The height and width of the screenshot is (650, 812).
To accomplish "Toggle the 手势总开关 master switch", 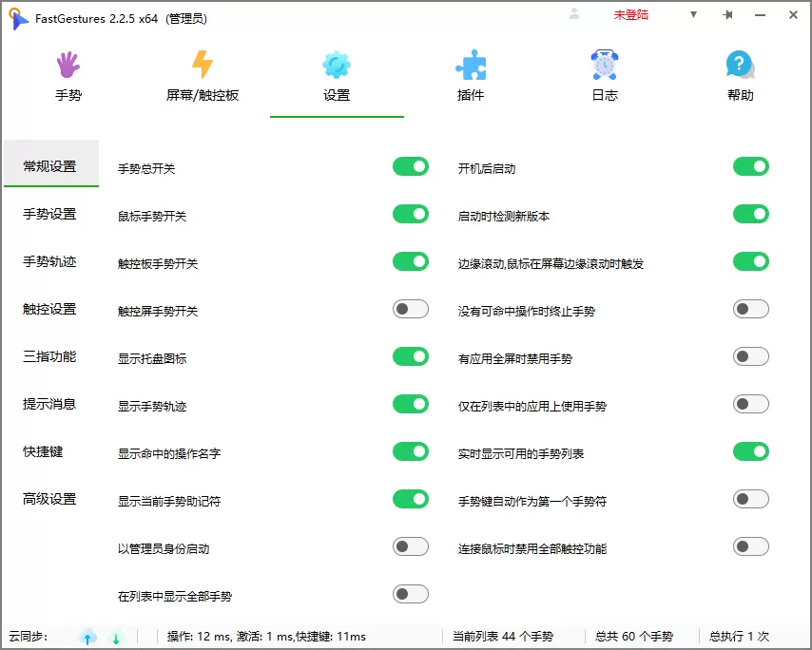I will [410, 165].
